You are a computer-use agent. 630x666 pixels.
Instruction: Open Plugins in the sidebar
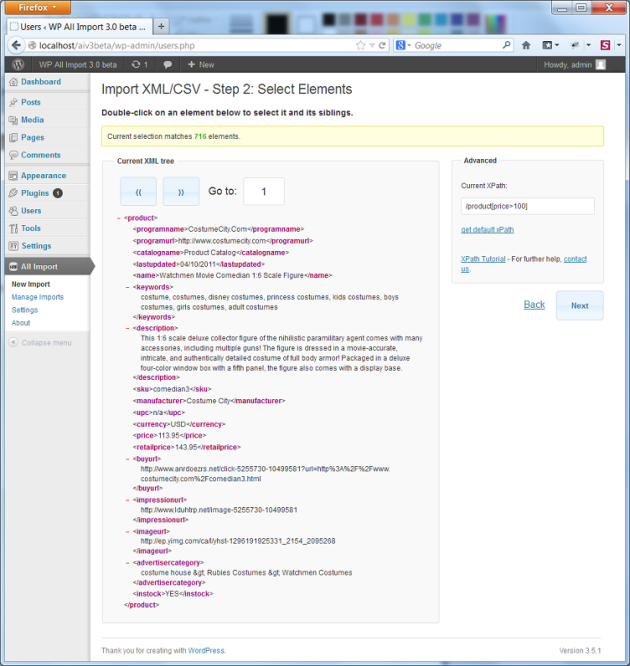click(x=35, y=193)
